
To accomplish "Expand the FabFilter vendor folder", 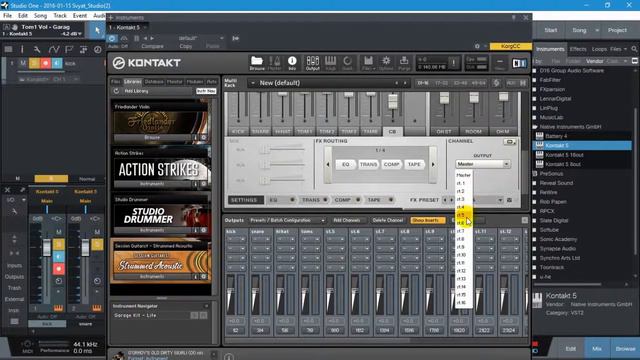I will (x=535, y=80).
